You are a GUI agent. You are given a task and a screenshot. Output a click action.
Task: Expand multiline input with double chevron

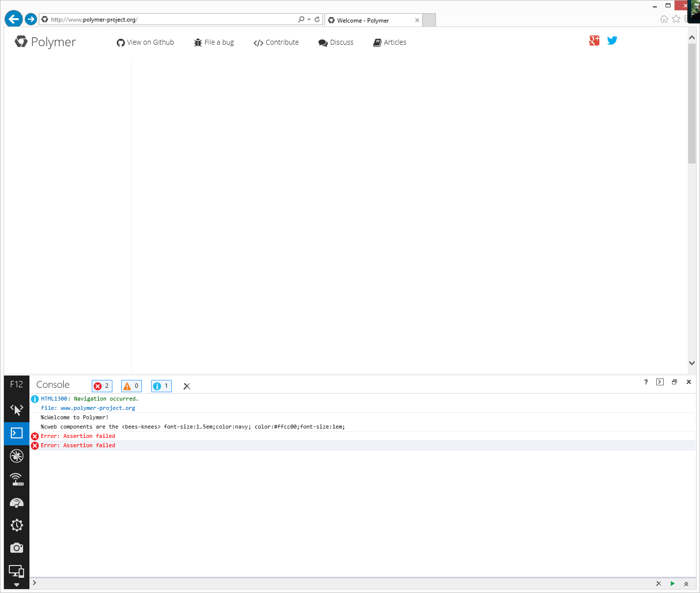[686, 584]
